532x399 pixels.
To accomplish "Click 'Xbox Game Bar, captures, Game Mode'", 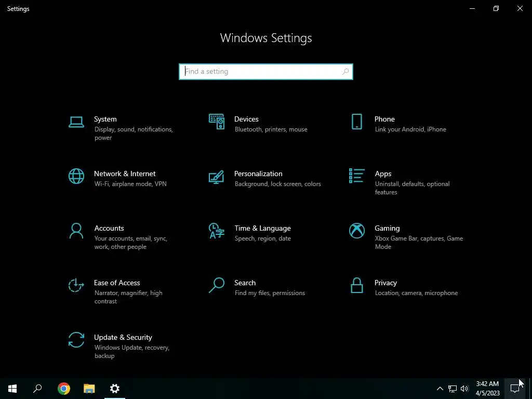I will (x=419, y=243).
